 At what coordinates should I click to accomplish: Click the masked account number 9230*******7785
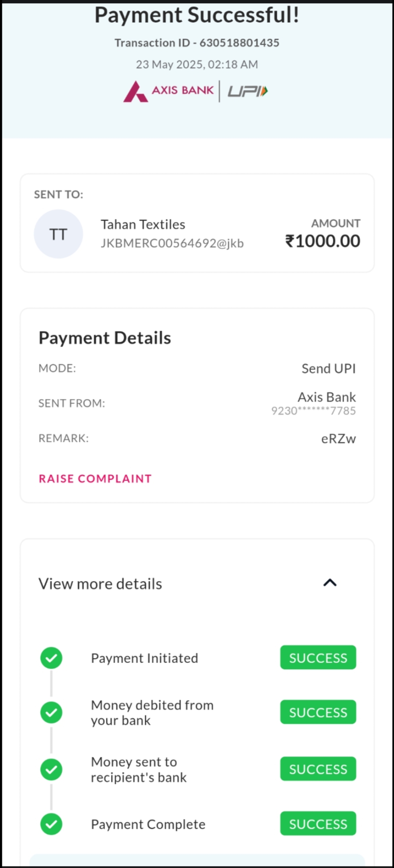tap(313, 411)
